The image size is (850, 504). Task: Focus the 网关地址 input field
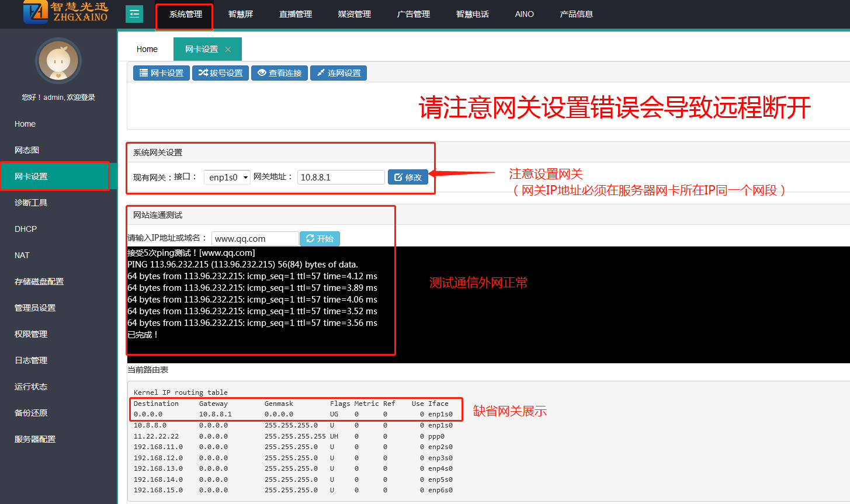click(341, 177)
